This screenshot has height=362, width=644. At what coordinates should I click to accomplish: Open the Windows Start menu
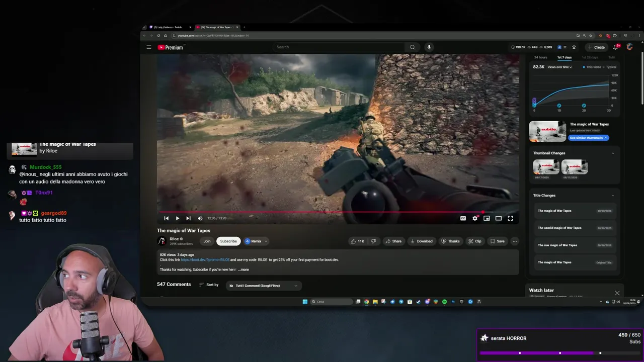(x=305, y=302)
